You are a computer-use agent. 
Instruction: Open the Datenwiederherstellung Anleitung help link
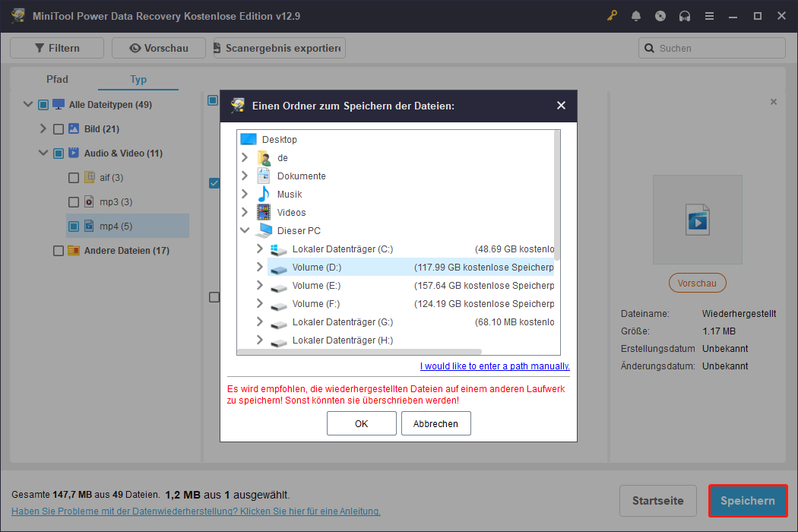[196, 511]
